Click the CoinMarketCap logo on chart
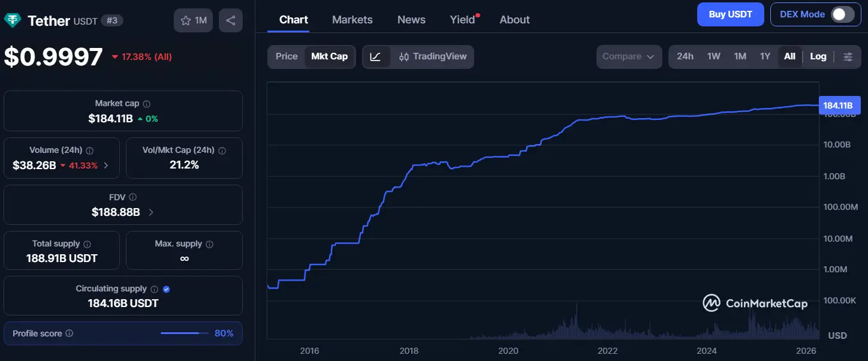Image resolution: width=868 pixels, height=361 pixels. click(755, 303)
